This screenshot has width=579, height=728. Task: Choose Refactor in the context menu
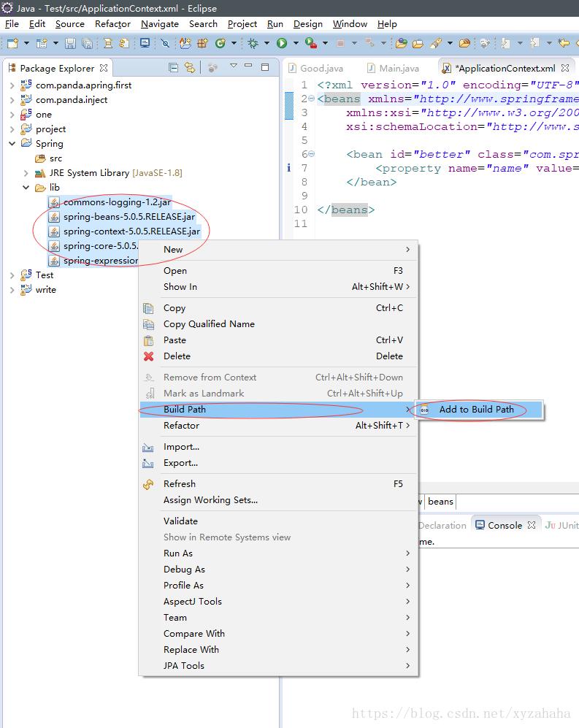[x=279, y=425]
